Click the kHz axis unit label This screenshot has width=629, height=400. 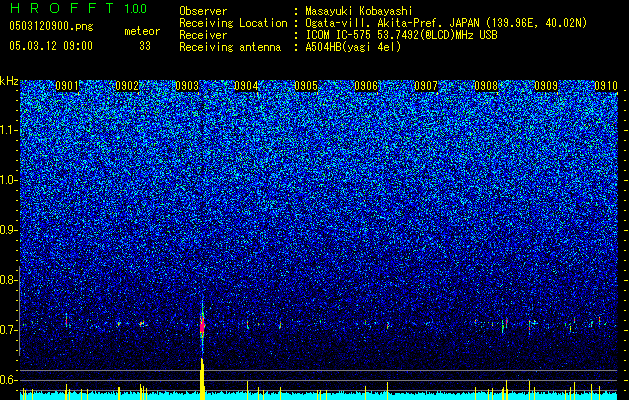9,82
